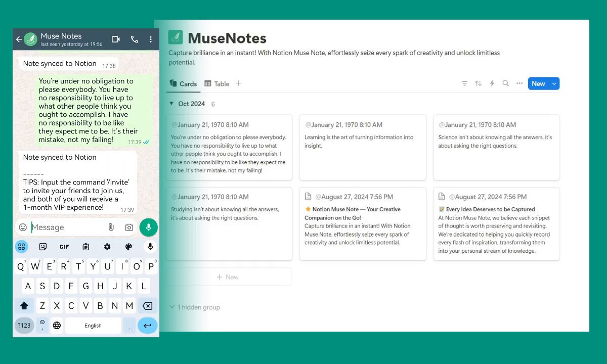Click page icon on Creative Companion card
The width and height of the screenshot is (607, 364).
click(308, 197)
